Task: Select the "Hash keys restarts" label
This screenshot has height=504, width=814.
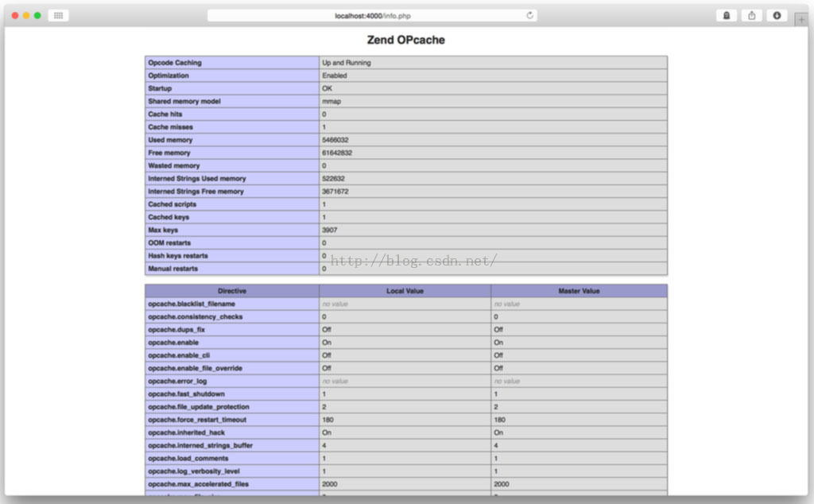Action: [x=178, y=256]
